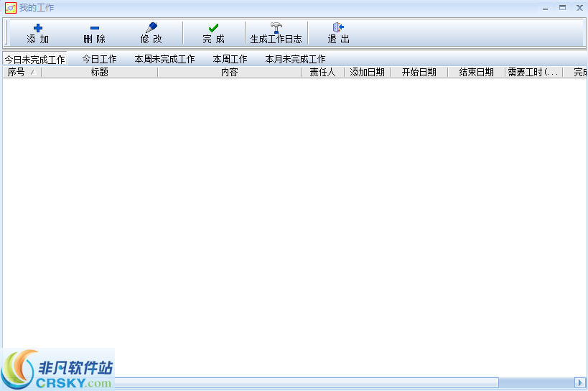The image size is (588, 391).
Task: Mark work done with 完成 checkmark icon
Action: (213, 28)
